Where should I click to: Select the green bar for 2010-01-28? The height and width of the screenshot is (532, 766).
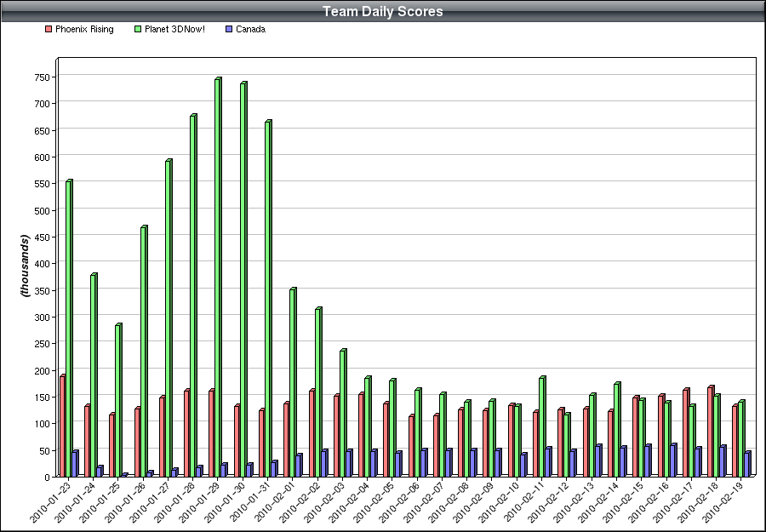[193, 295]
